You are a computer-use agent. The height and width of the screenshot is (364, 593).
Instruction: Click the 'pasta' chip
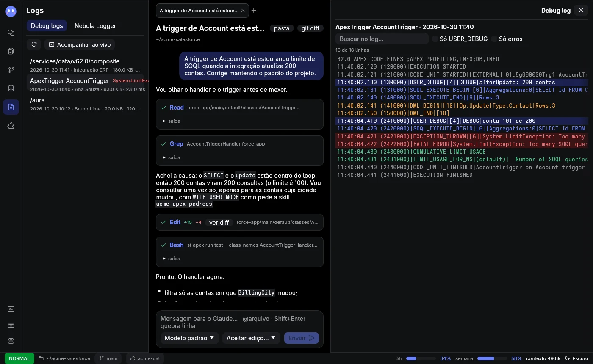click(x=282, y=28)
